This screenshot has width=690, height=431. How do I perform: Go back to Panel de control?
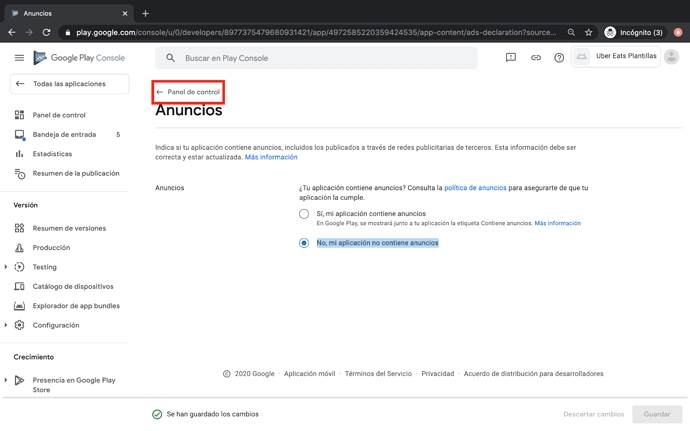tap(188, 92)
